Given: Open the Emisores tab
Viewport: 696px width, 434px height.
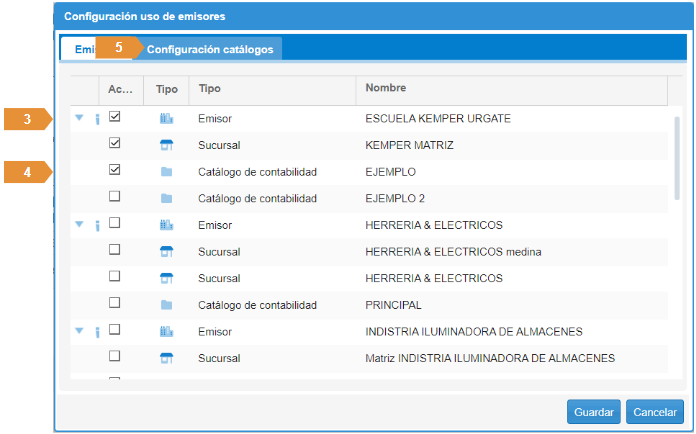Looking at the screenshot, I should coord(82,49).
